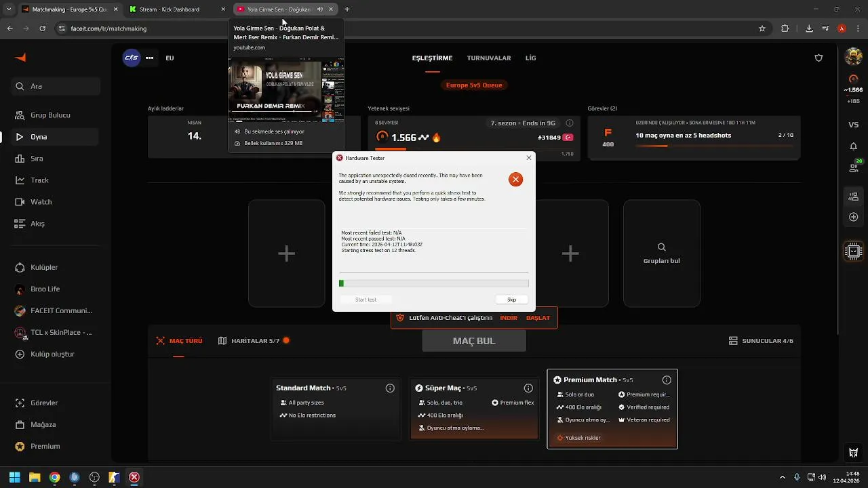Image resolution: width=868 pixels, height=488 pixels.
Task: Click the MAÇ BUL button
Action: tap(474, 341)
